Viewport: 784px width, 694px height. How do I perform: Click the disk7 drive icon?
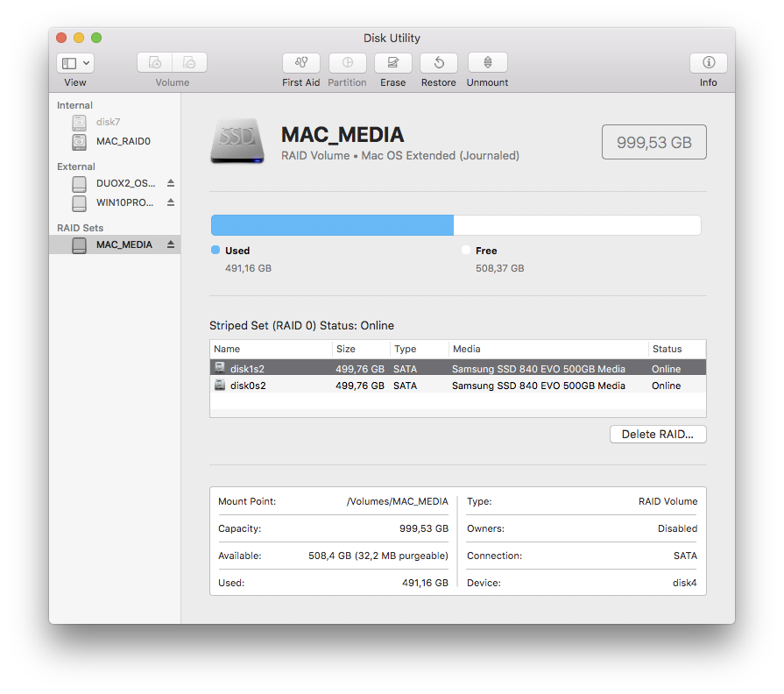point(79,122)
